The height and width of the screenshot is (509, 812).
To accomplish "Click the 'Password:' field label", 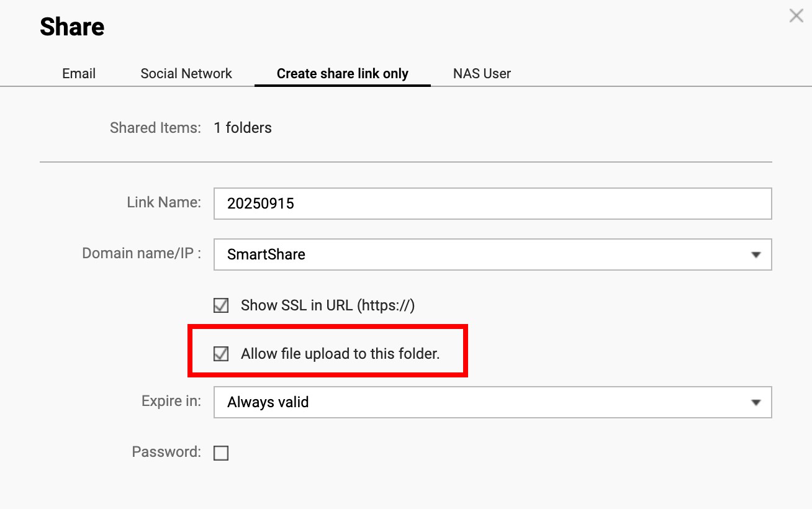I will (166, 452).
